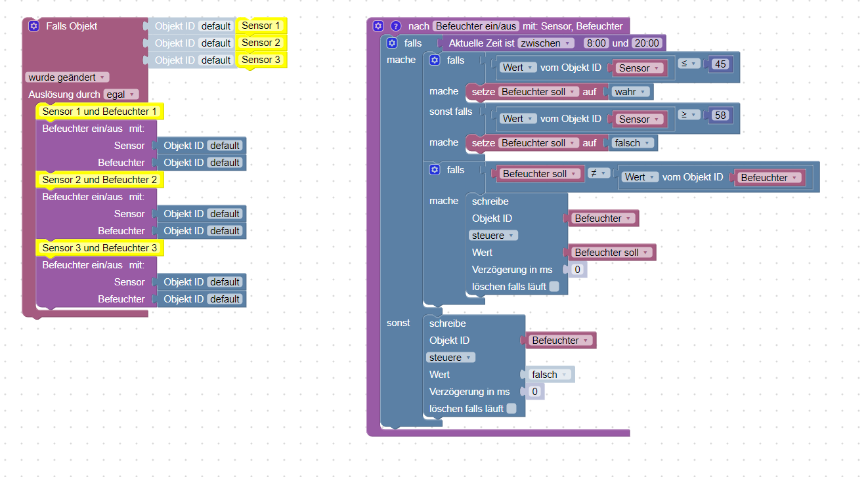Open 'Befeuchter soll' dropdown left of ≠
The height and width of the screenshot is (477, 868).
tap(542, 174)
